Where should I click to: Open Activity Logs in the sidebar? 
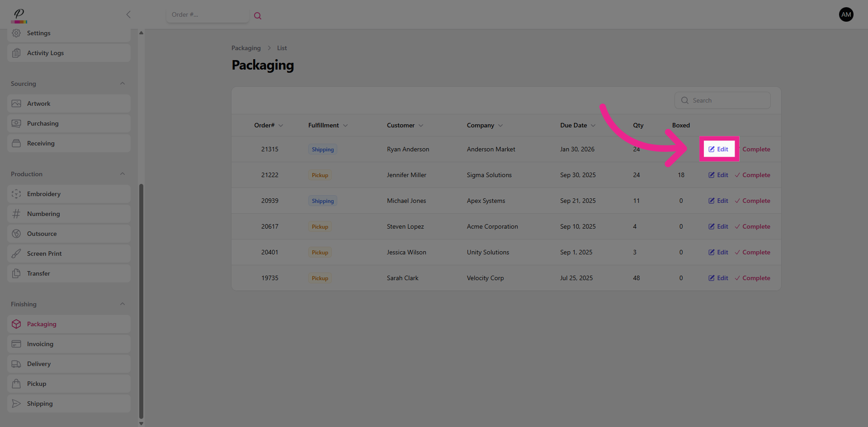tap(45, 53)
